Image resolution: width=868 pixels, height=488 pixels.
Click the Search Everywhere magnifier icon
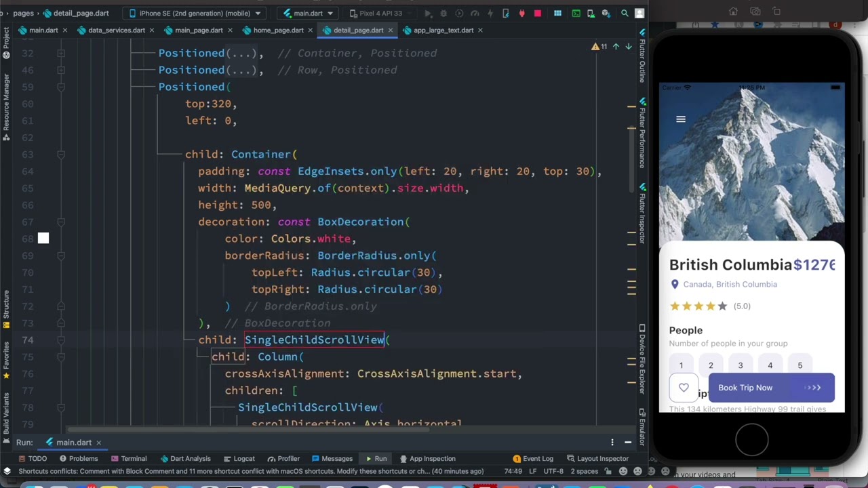[625, 14]
